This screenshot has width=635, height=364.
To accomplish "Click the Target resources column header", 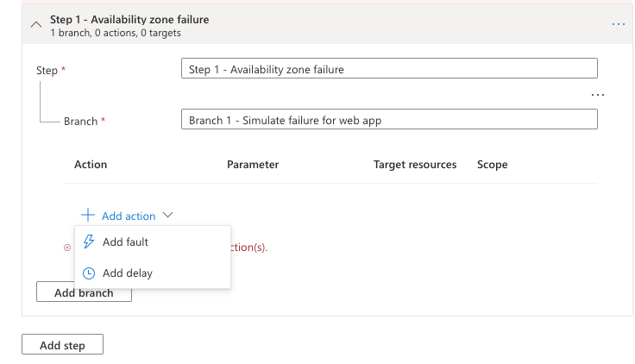I will click(415, 165).
